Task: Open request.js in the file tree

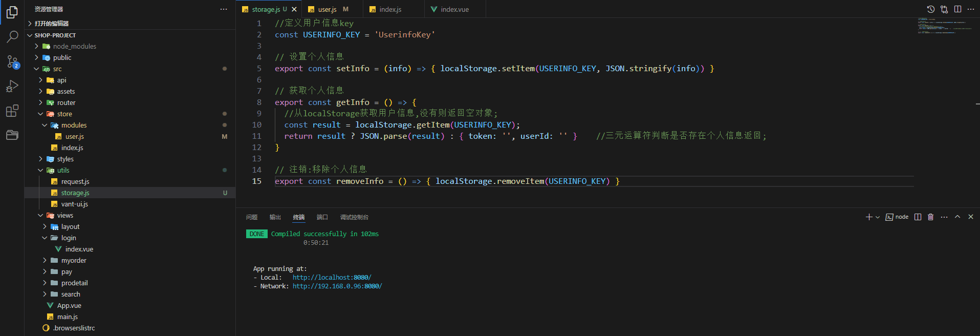Action: pyautogui.click(x=75, y=182)
